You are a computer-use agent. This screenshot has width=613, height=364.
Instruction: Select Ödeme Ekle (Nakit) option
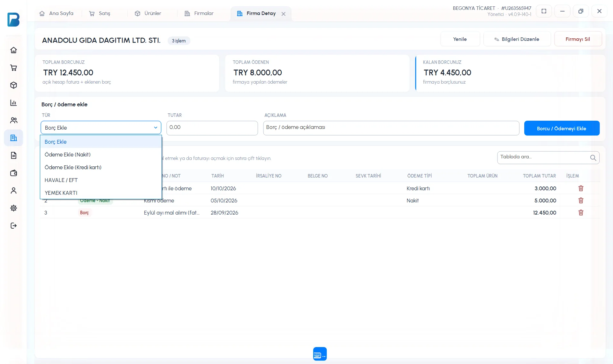[x=101, y=155]
